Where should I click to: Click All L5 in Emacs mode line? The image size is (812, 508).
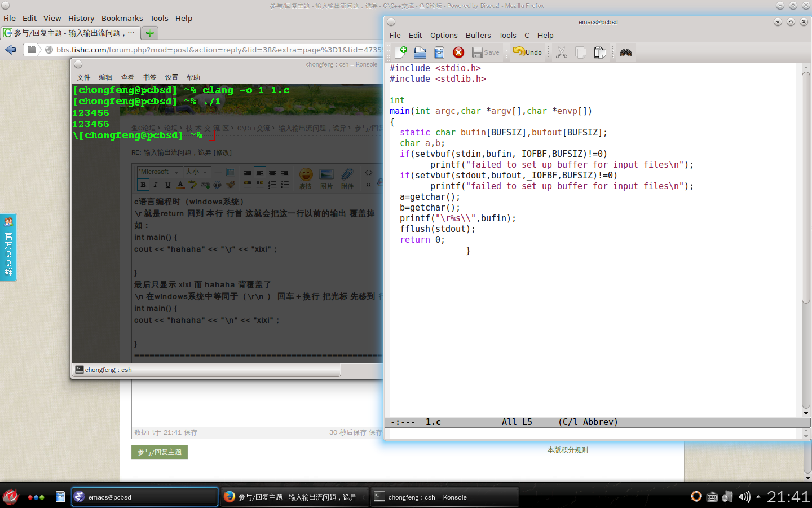[517, 422]
